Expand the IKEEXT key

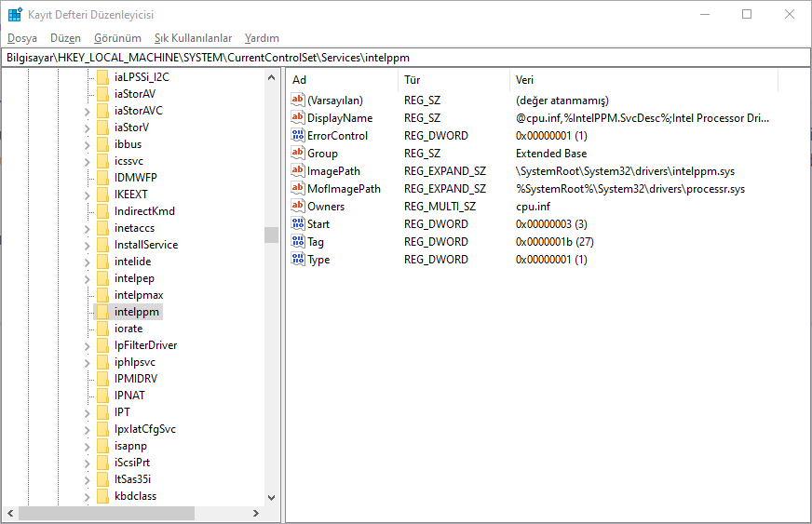click(x=87, y=195)
